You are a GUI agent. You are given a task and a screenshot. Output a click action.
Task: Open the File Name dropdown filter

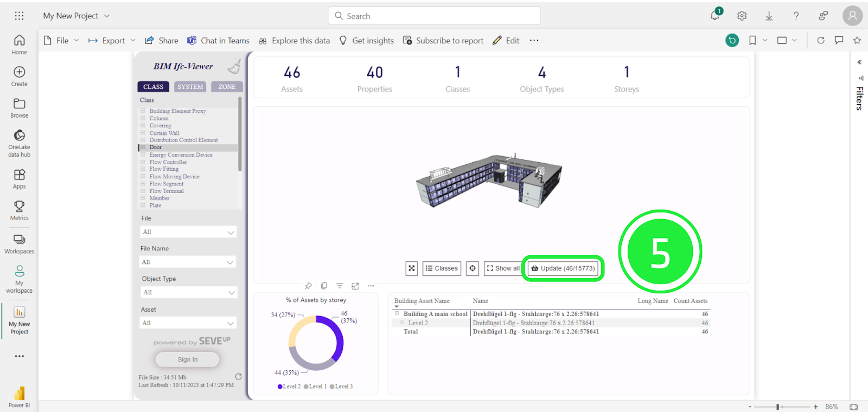click(x=188, y=262)
